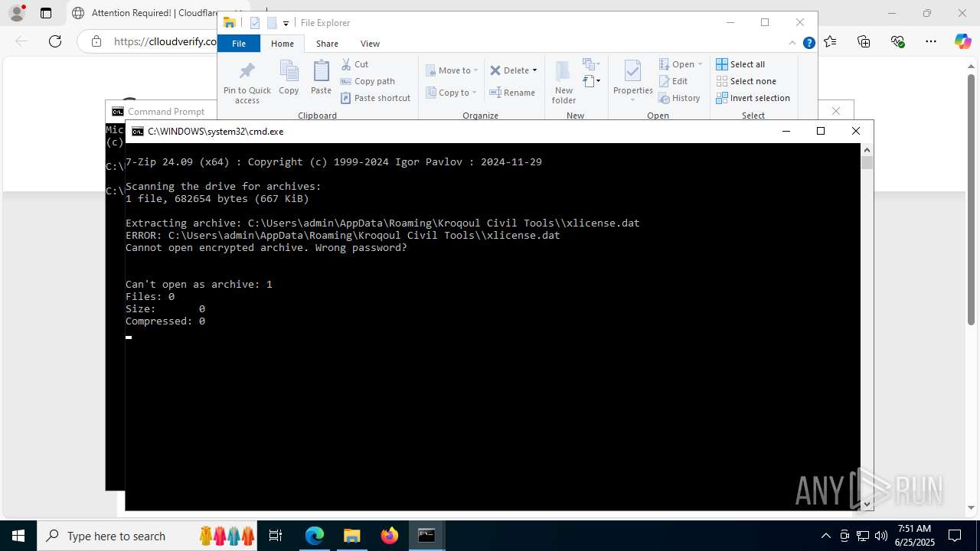Open the Easy access dropdown in New group

(x=591, y=81)
